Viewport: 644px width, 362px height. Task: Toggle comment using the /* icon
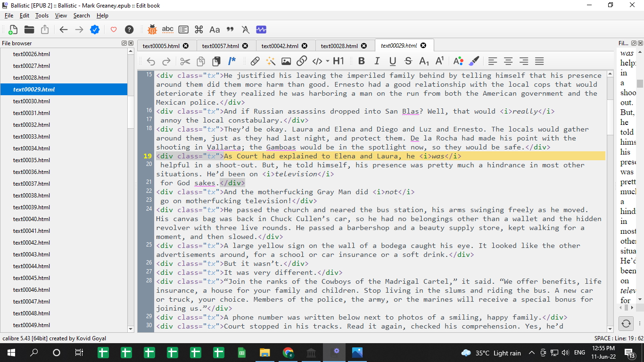232,61
